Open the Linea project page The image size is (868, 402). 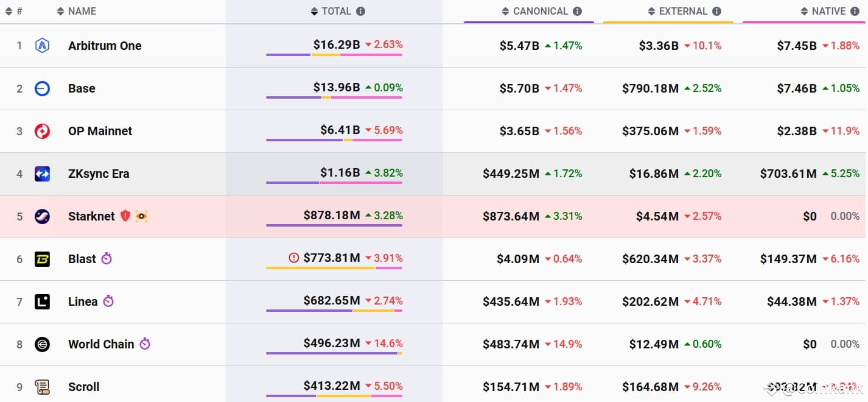[x=82, y=301]
